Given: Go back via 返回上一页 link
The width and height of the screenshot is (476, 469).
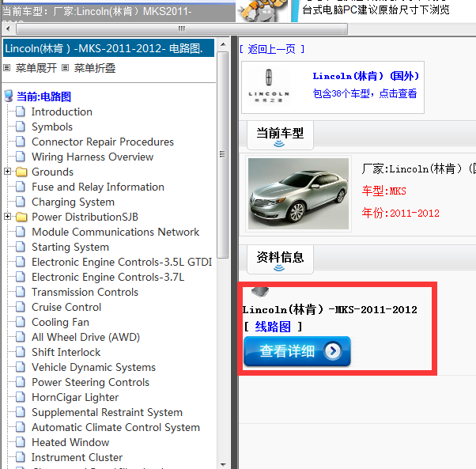Looking at the screenshot, I should pos(272,49).
